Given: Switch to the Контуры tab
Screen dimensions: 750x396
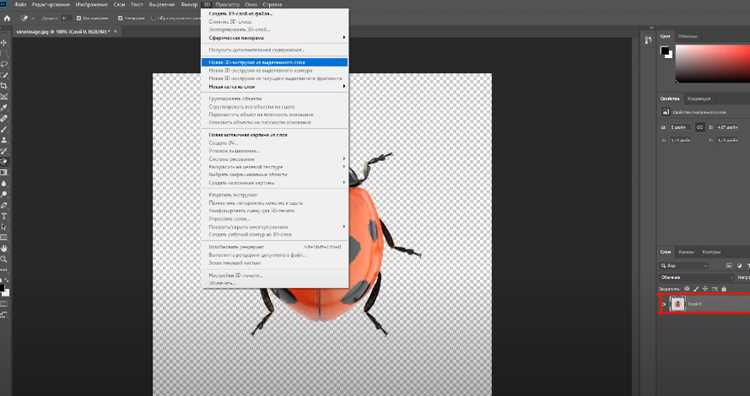Looking at the screenshot, I should click(x=711, y=252).
